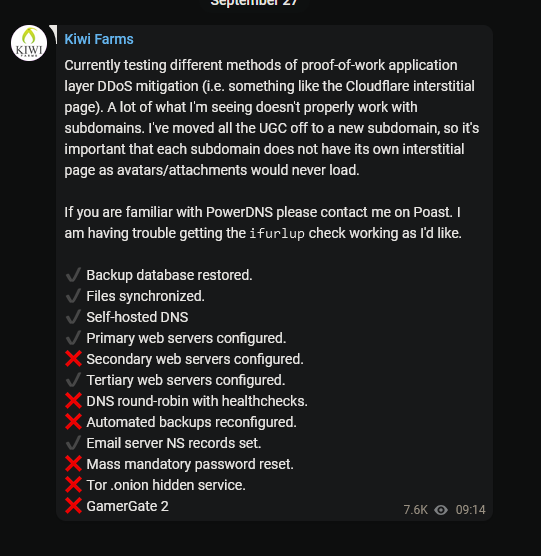This screenshot has width=541, height=556.
Task: Click checkmark beside Backup database restored
Action: pos(73,275)
